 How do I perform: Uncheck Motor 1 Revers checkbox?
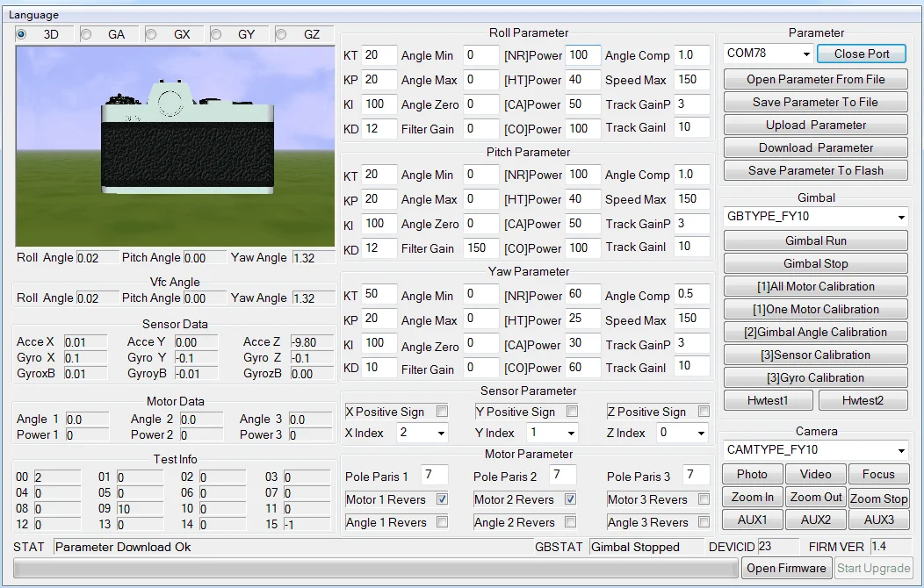tap(442, 499)
